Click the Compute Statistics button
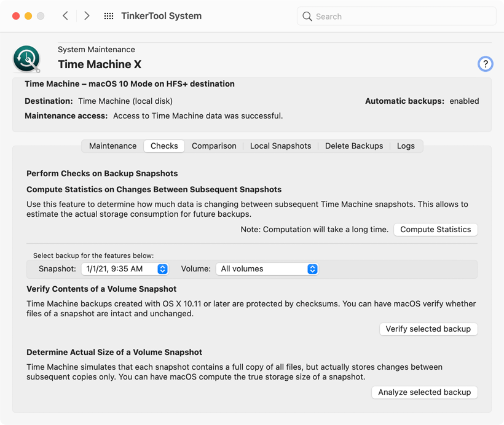 [x=436, y=229]
